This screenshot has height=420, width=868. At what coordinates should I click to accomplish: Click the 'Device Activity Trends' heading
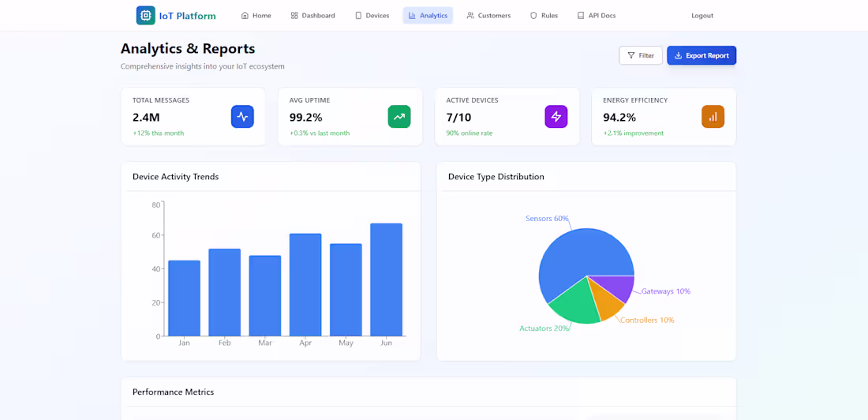click(x=175, y=177)
